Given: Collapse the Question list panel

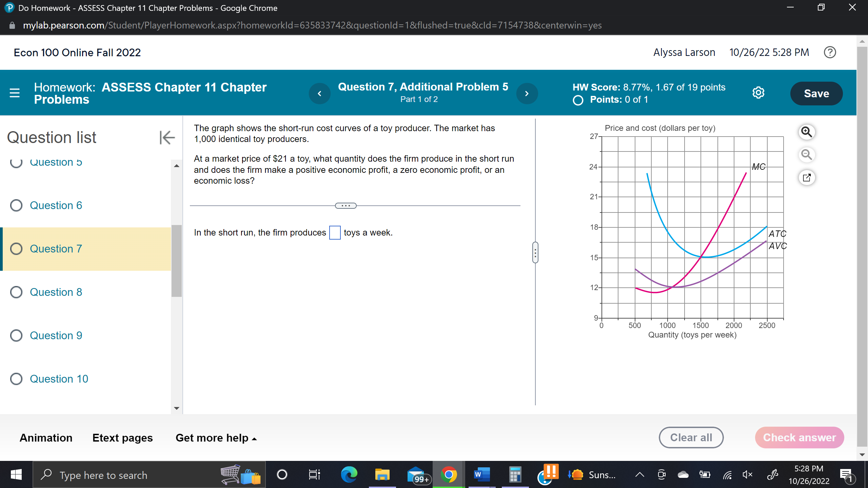Looking at the screenshot, I should click(x=167, y=138).
